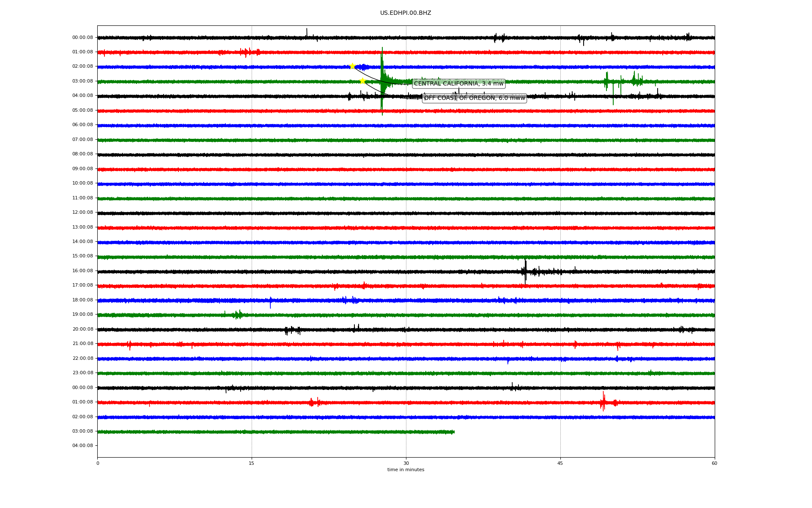Click the 'time in minutes' axis label
This screenshot has height=508, width=812.
tap(406, 470)
